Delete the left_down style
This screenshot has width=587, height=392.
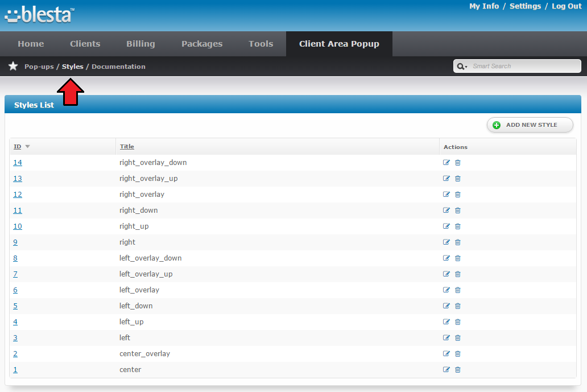tap(458, 306)
